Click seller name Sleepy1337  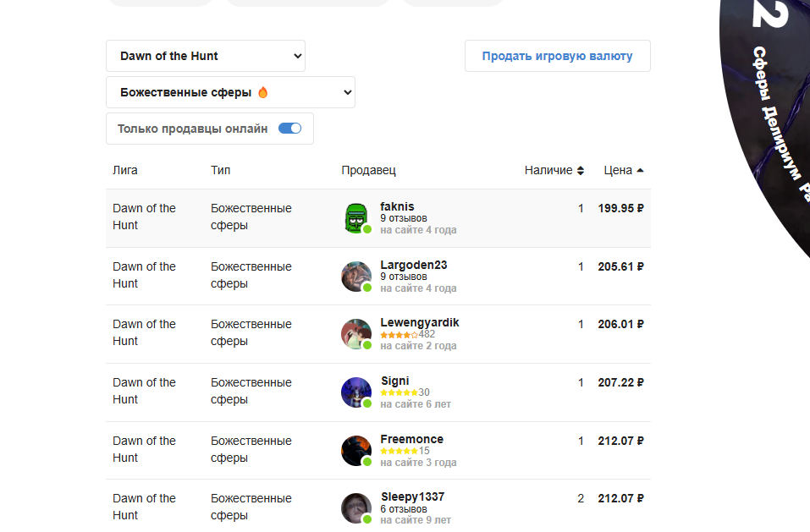pyautogui.click(x=413, y=497)
